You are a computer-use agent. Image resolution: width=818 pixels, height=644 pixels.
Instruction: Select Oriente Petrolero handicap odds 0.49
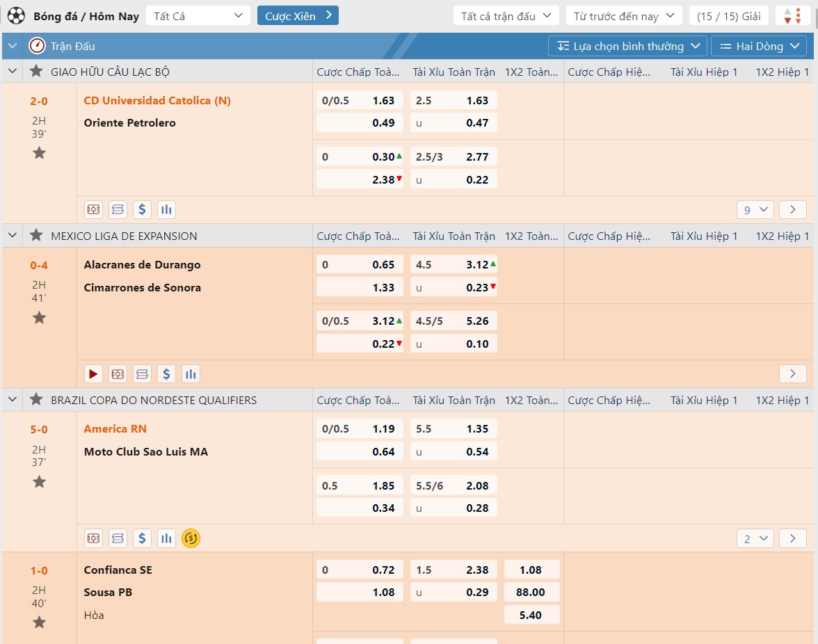360,122
